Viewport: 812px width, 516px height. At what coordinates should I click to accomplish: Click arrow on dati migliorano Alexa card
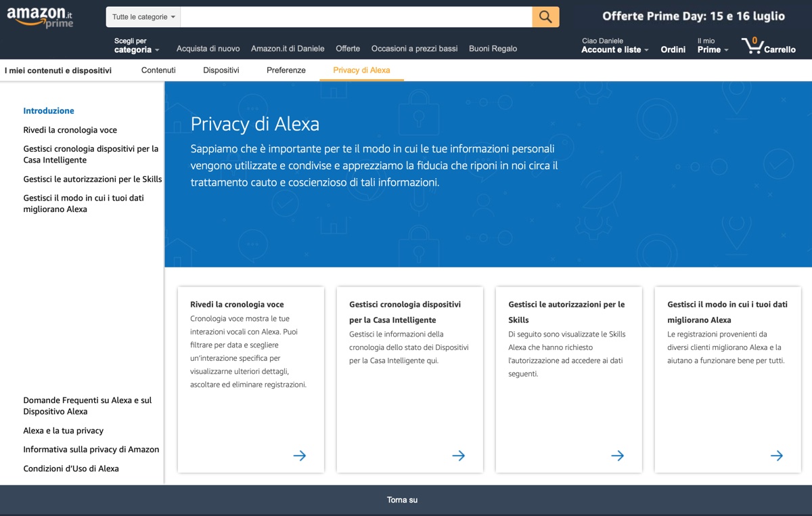776,456
